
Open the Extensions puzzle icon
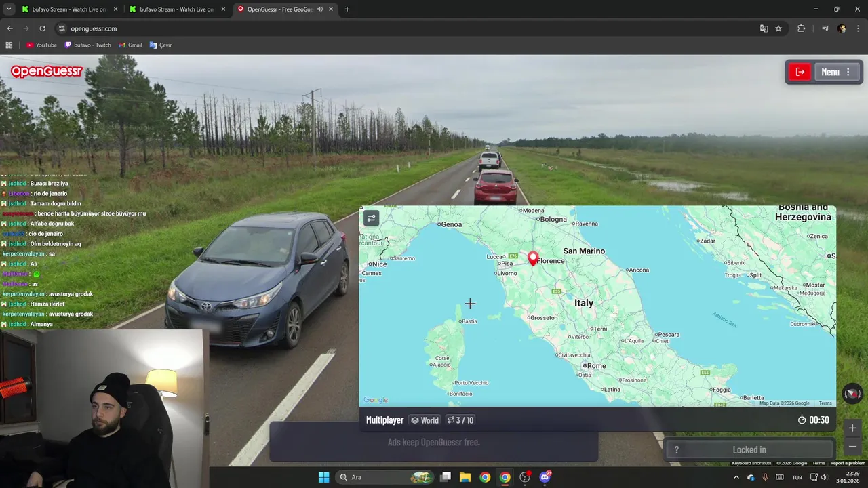801,28
